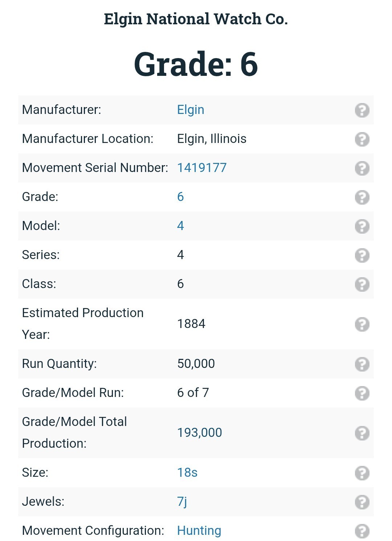Open the 193,000 total production link
Screen dimensions: 392x541
click(x=200, y=433)
